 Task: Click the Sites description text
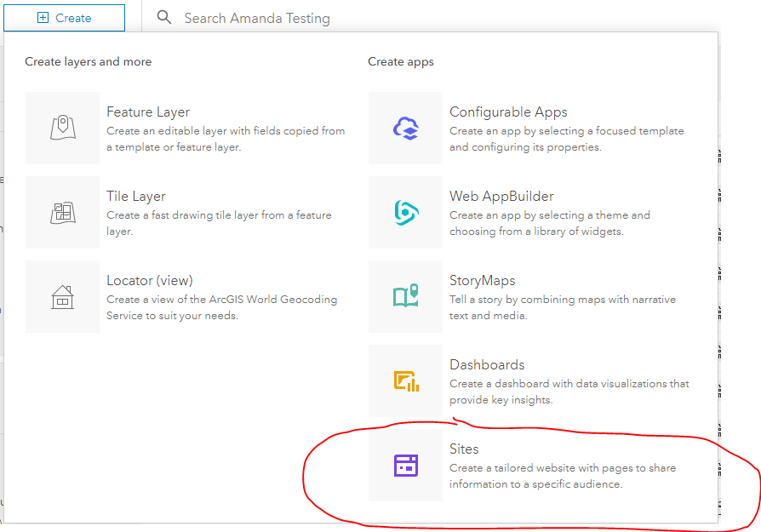(563, 476)
